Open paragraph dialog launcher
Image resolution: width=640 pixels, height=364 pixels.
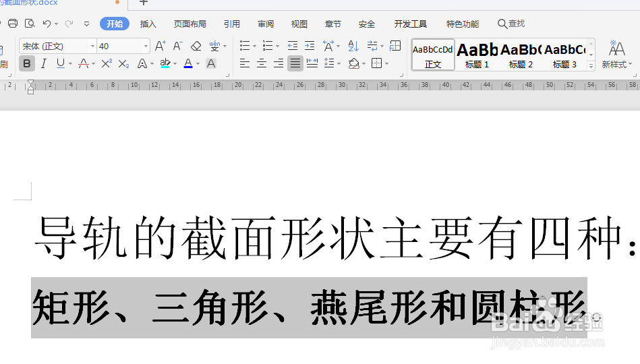tap(401, 75)
